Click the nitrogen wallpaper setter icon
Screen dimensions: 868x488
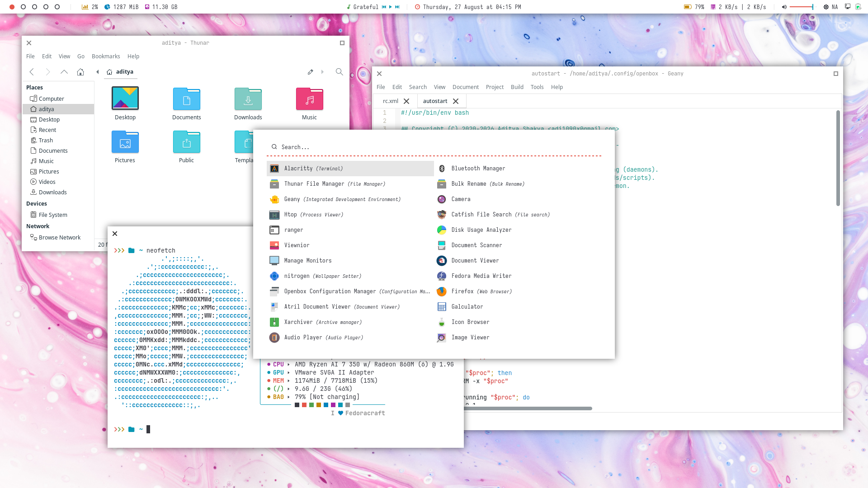coord(274,276)
